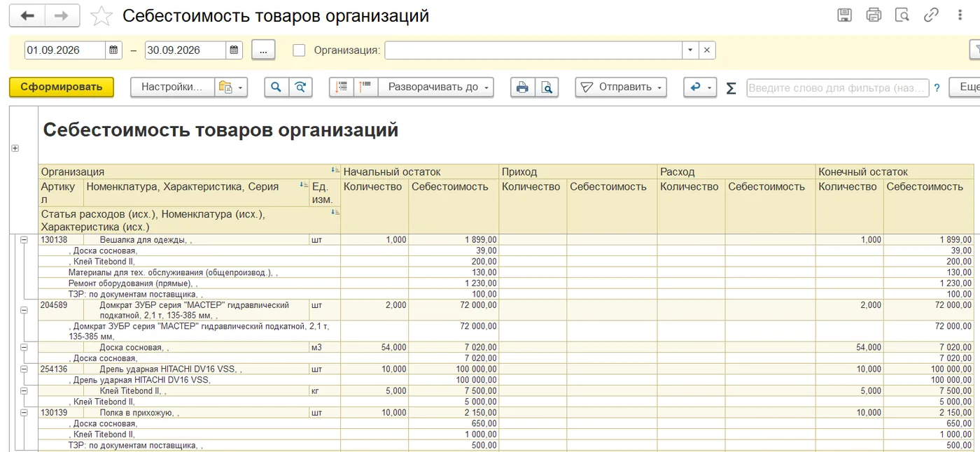Collapse the Домкрат ЗУБР row group
The image size is (980, 452).
pos(24,310)
